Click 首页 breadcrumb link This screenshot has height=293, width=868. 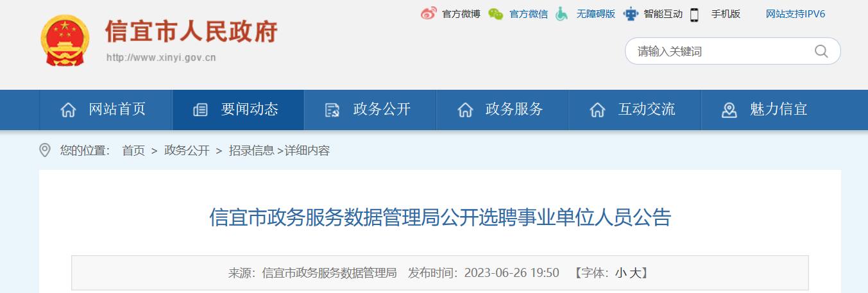coord(133,151)
